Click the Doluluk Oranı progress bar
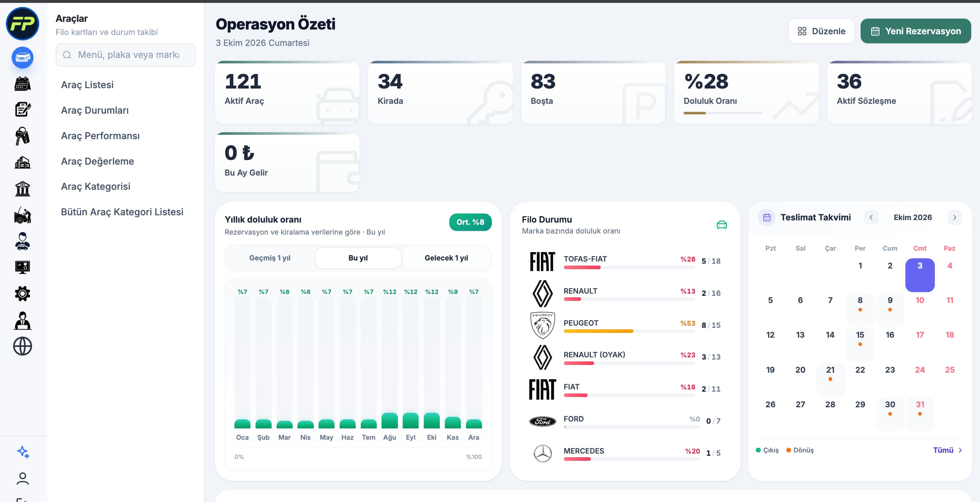The image size is (980, 502). coord(723,113)
